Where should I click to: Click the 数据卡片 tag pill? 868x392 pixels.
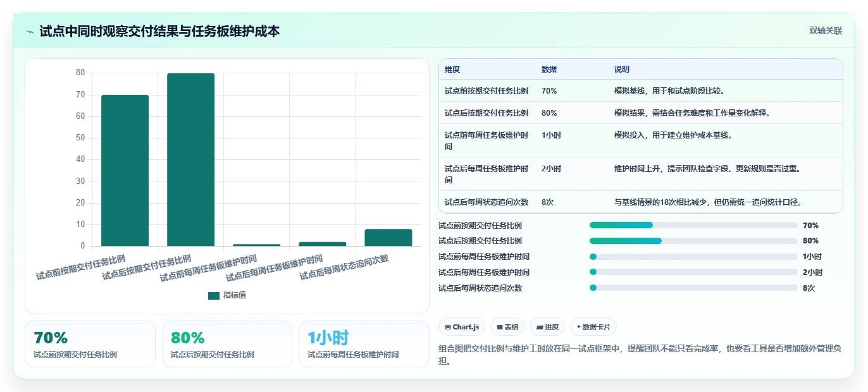(x=593, y=327)
